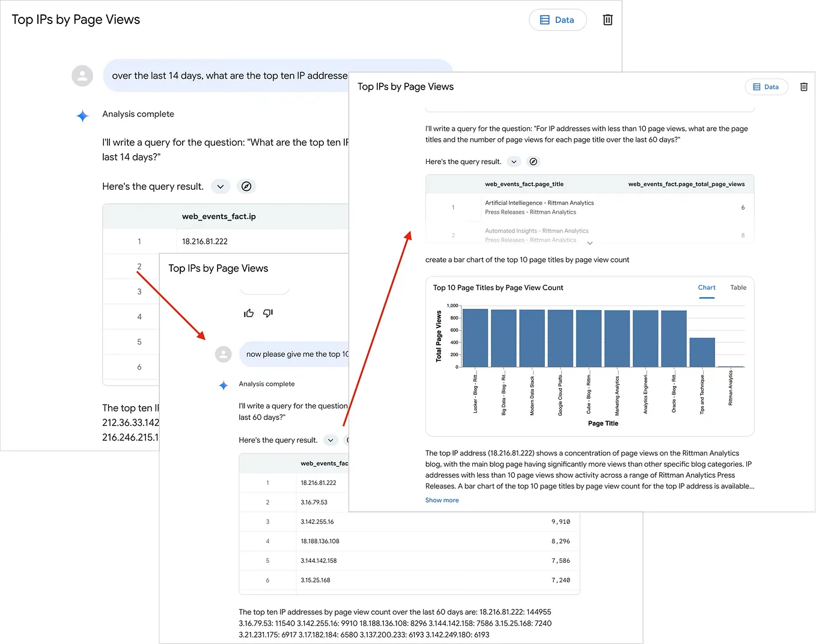Switch to the Table view of the bar chart
The width and height of the screenshot is (816, 644).
pos(738,287)
